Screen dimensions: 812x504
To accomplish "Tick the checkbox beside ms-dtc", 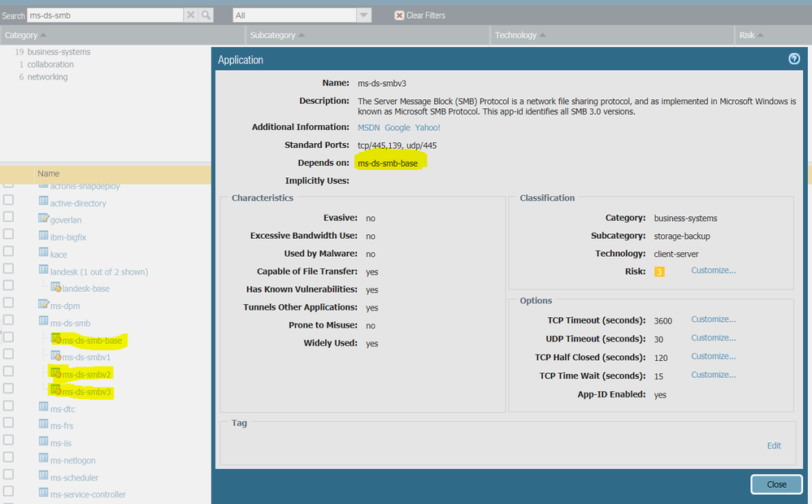I will tap(9, 407).
